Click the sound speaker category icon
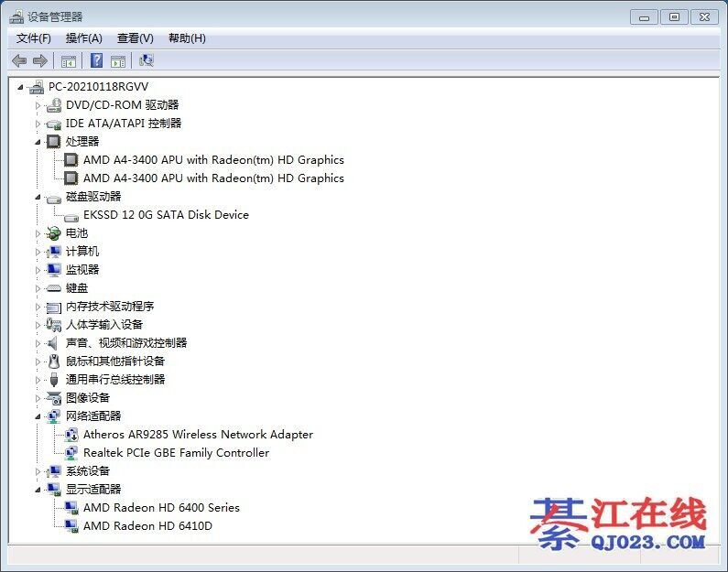 [52, 343]
